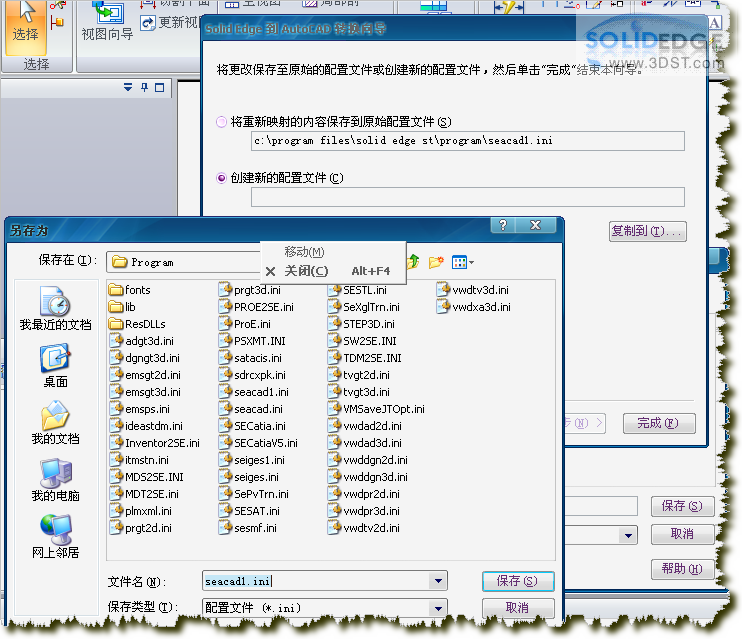Select the SECatiaV5.ini file
Screen dimensions: 742x639
(x=258, y=443)
